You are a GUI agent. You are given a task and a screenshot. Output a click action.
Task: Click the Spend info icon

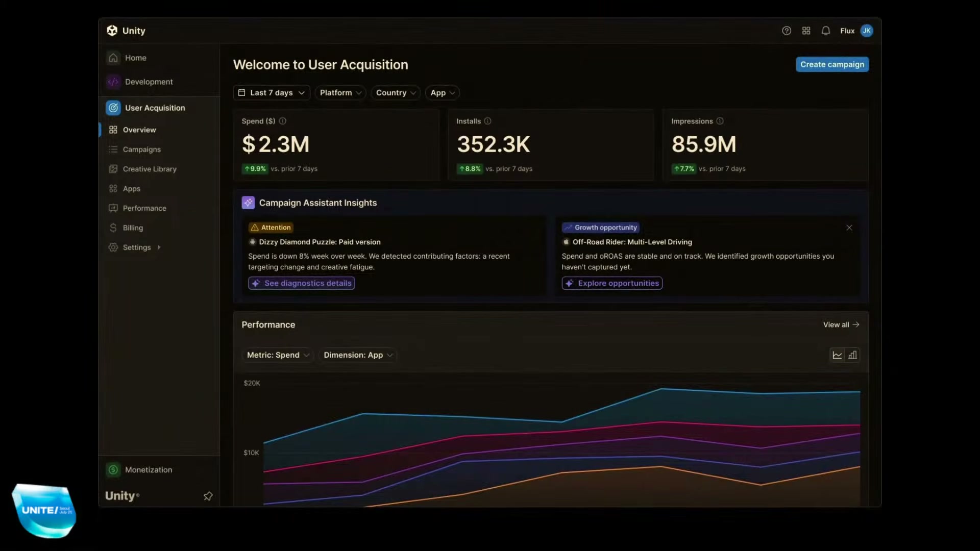click(x=283, y=121)
